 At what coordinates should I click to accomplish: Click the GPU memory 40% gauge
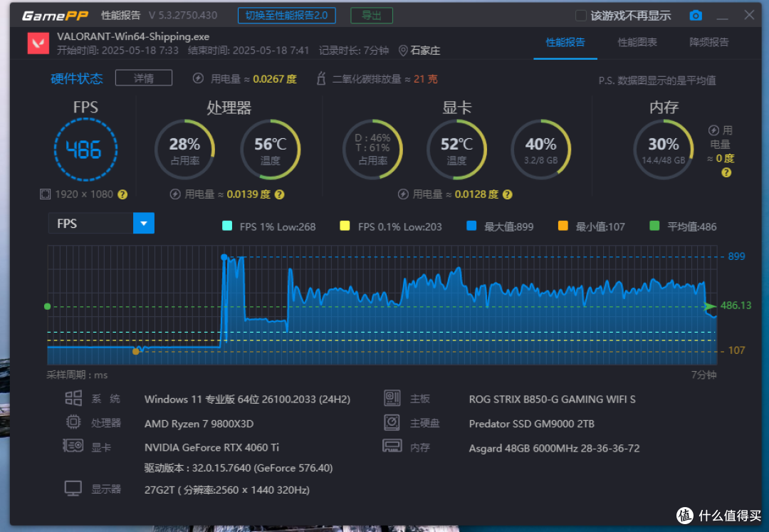pyautogui.click(x=541, y=150)
